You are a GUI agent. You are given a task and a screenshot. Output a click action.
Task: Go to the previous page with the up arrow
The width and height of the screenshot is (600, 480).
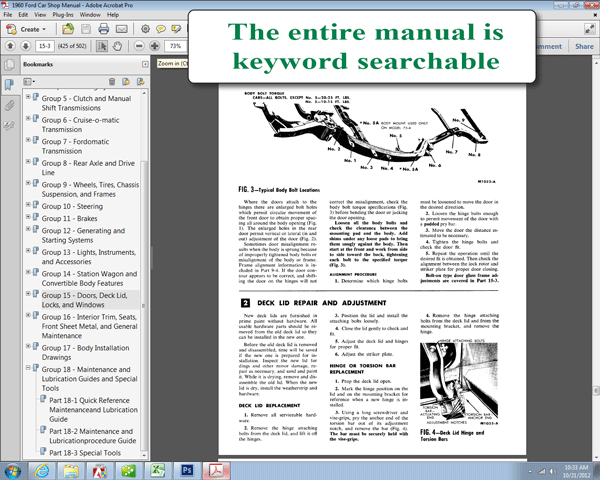(x=10, y=46)
